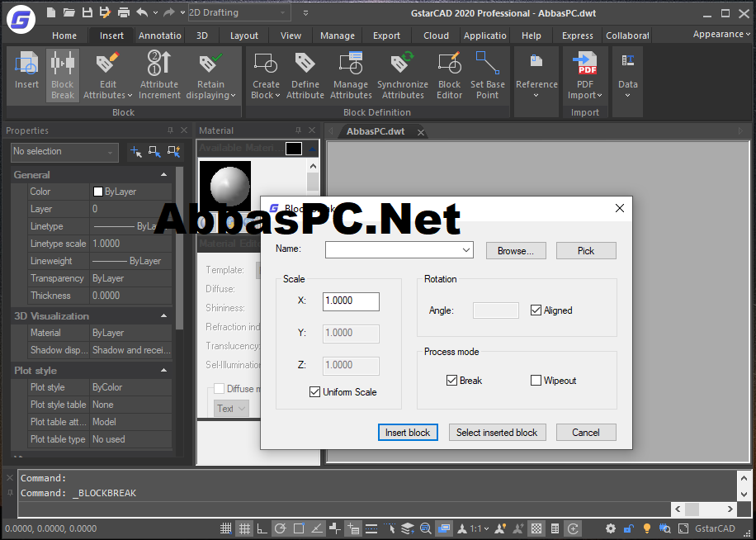This screenshot has height=540, width=756.
Task: Collapse the 3D Visualization section
Action: [x=164, y=315]
